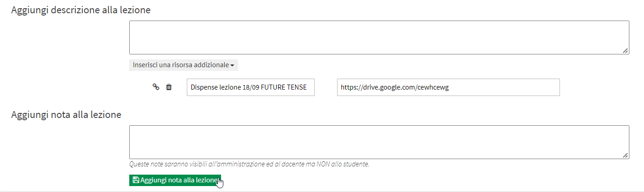Viewport: 644px width, 192px height.
Task: Click the cewhcewg part of the URL
Action: point(433,88)
